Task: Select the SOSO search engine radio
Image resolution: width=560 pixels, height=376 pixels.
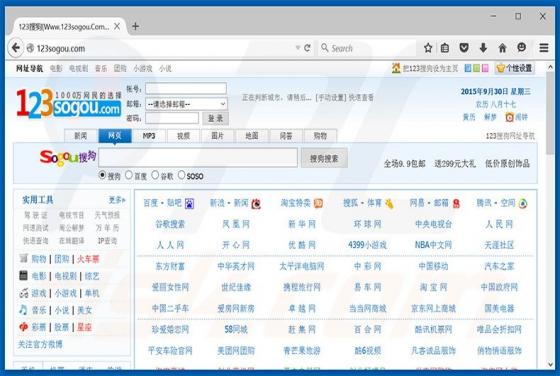Action: tap(181, 175)
